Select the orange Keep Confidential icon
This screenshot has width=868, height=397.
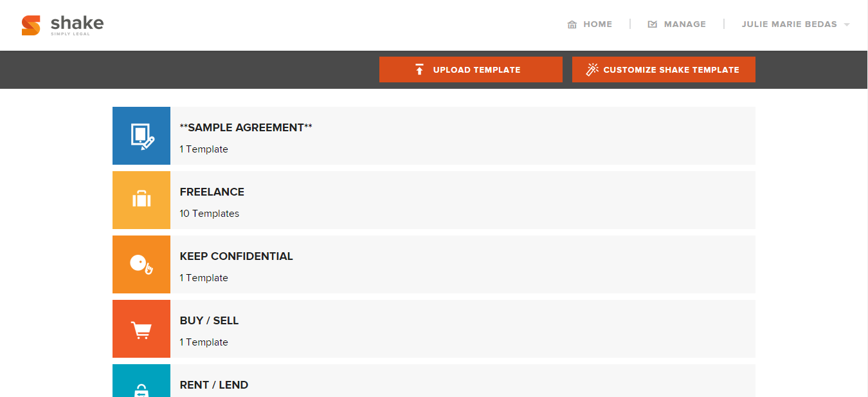click(141, 264)
